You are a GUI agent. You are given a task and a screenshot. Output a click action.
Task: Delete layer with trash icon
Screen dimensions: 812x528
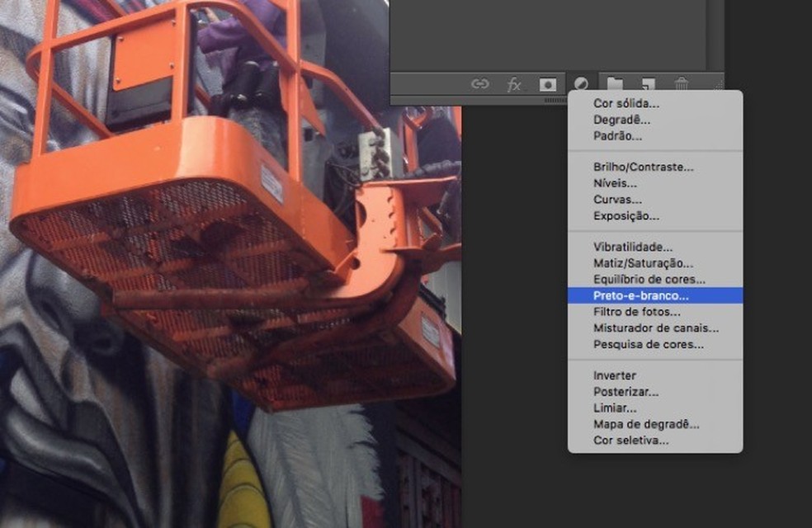point(682,83)
